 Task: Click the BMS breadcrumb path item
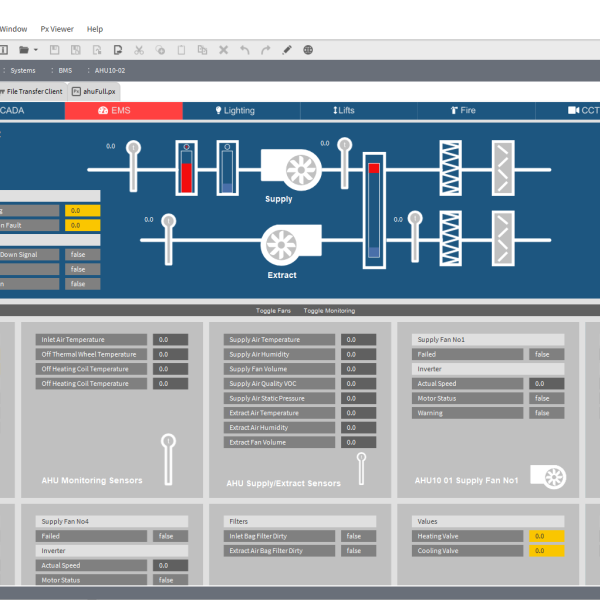[66, 71]
